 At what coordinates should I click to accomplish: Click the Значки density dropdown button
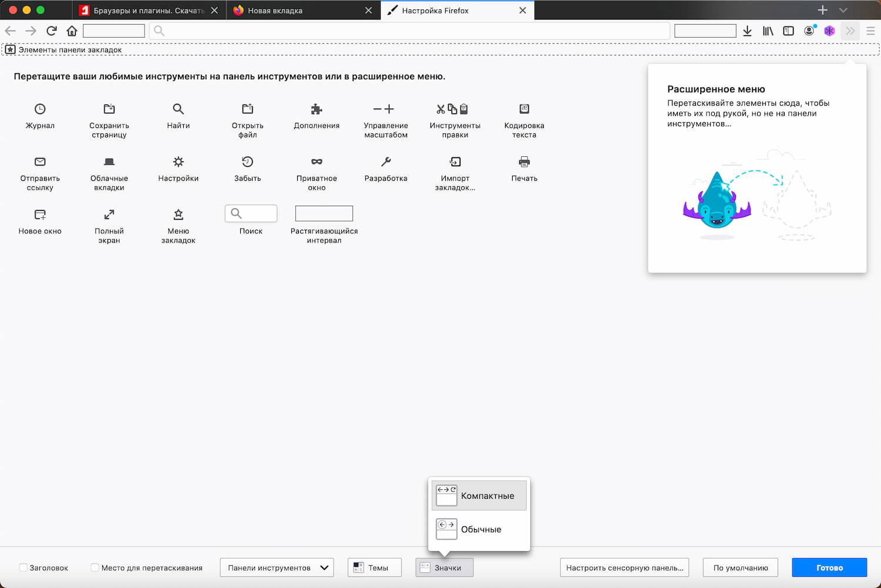[x=444, y=567]
